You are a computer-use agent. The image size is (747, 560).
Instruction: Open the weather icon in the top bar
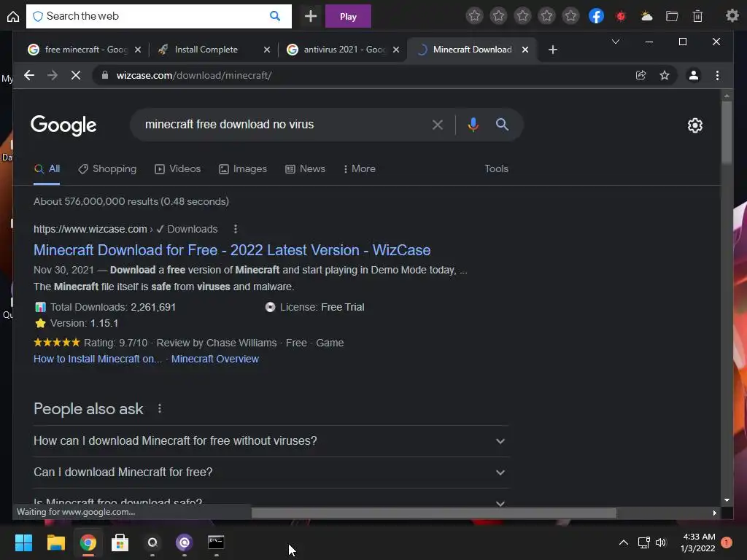pyautogui.click(x=646, y=16)
